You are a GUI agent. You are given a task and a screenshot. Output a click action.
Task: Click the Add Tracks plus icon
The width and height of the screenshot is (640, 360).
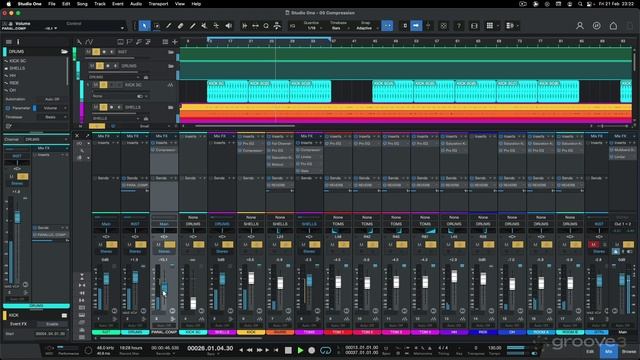[x=175, y=42]
